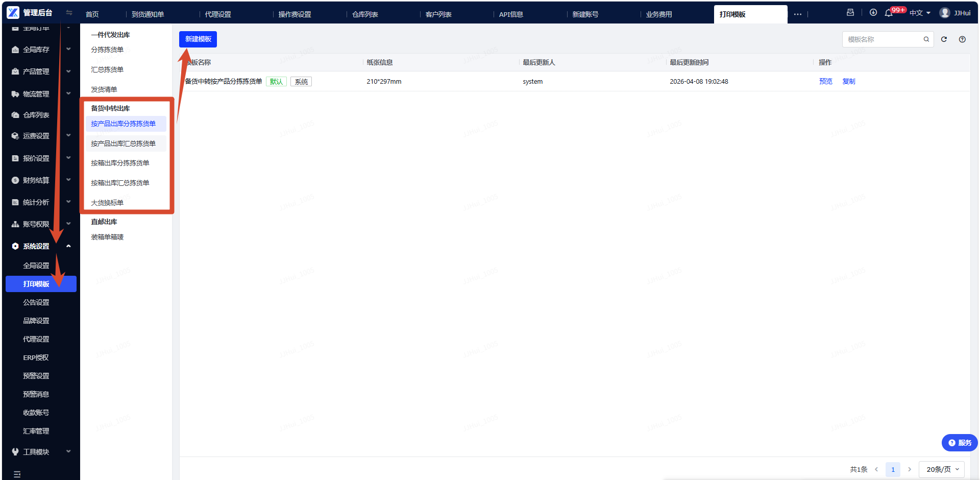This screenshot has width=980, height=480.
Task: Open 预警消息 in sidebar
Action: (x=36, y=394)
